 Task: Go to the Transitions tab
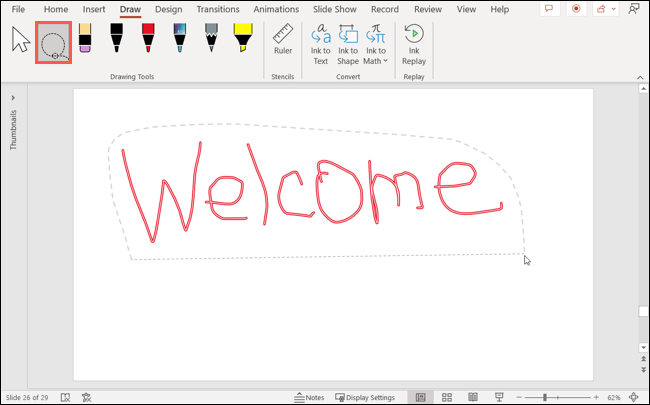218,9
